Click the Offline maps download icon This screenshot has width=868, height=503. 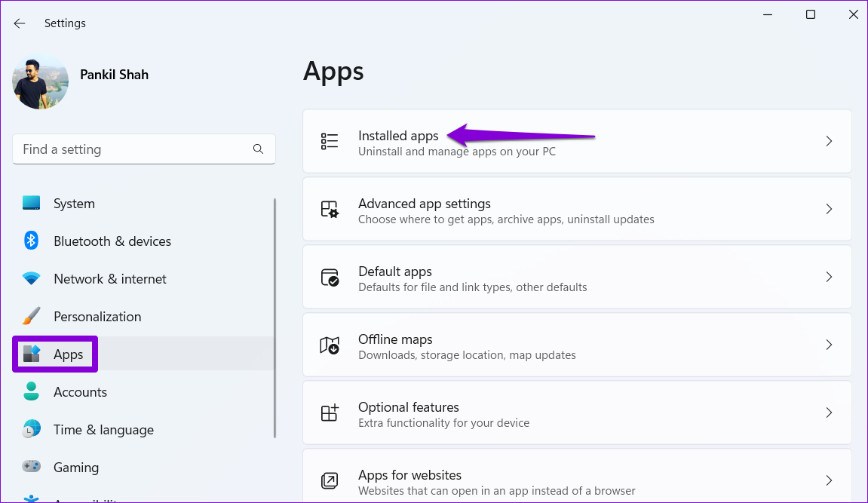(330, 345)
